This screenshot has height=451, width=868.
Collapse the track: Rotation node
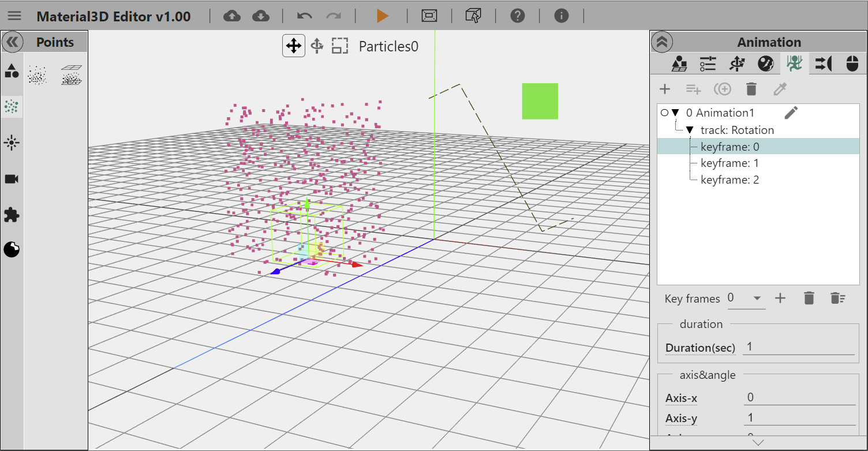(690, 131)
